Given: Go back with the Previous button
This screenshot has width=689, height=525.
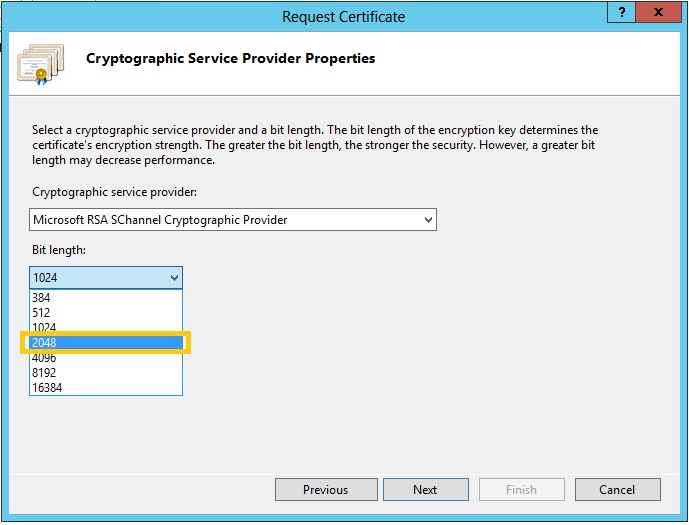Looking at the screenshot, I should tap(325, 490).
